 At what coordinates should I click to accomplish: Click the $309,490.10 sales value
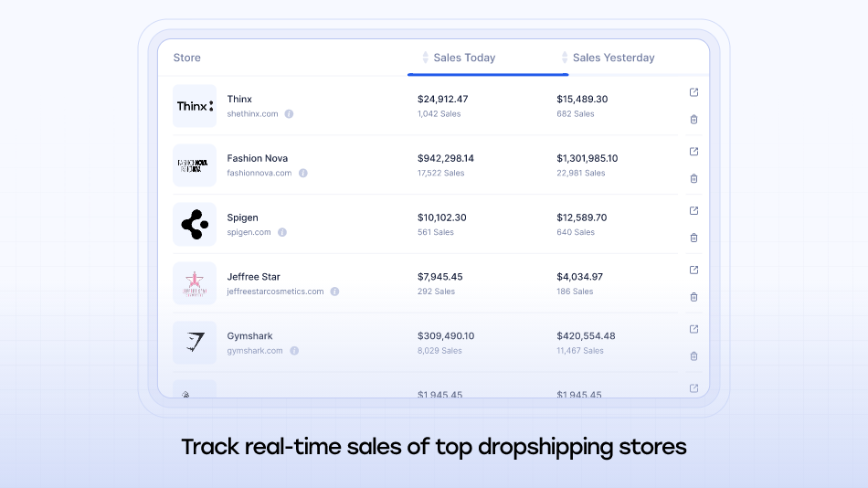click(446, 336)
